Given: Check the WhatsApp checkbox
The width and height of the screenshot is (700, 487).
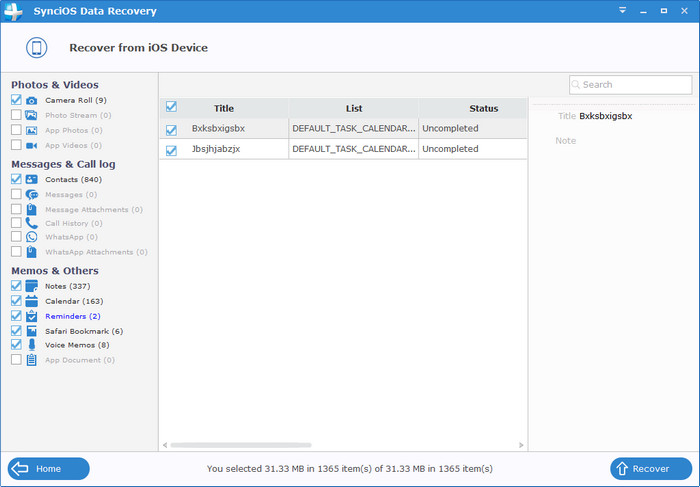Looking at the screenshot, I should tap(16, 237).
